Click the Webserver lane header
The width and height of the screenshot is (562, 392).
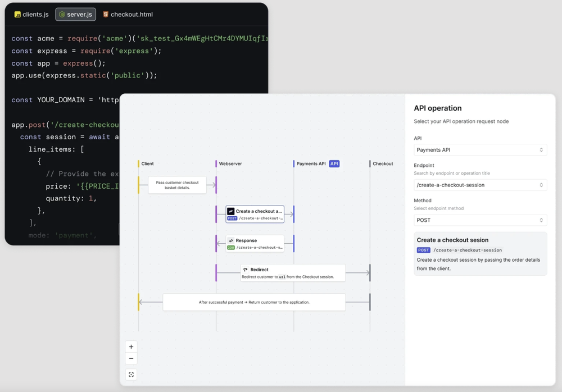[230, 163]
